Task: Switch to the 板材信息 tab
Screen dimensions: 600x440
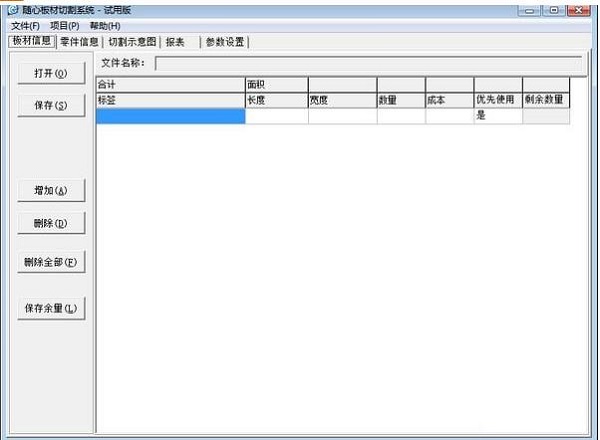Action: (32, 41)
